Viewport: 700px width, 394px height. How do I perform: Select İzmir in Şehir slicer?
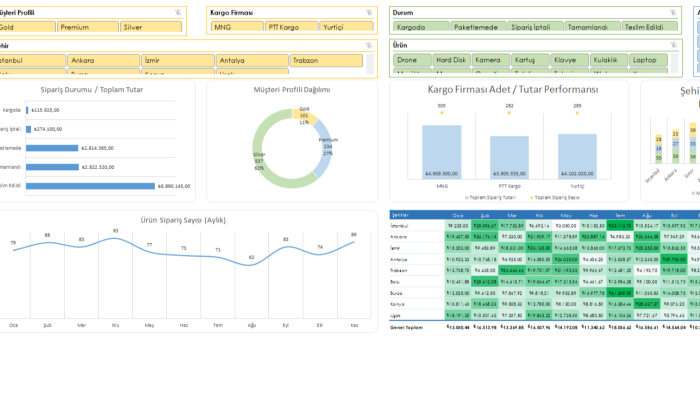click(178, 60)
